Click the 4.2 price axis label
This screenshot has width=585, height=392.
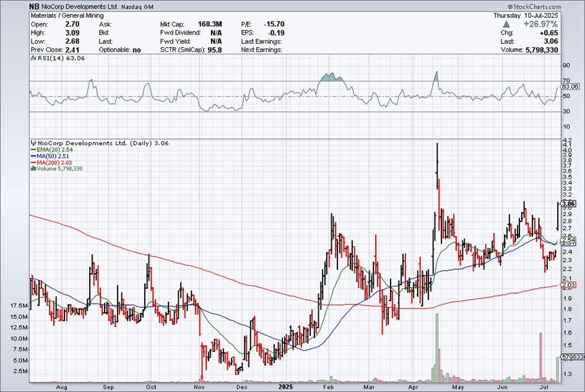coord(567,140)
